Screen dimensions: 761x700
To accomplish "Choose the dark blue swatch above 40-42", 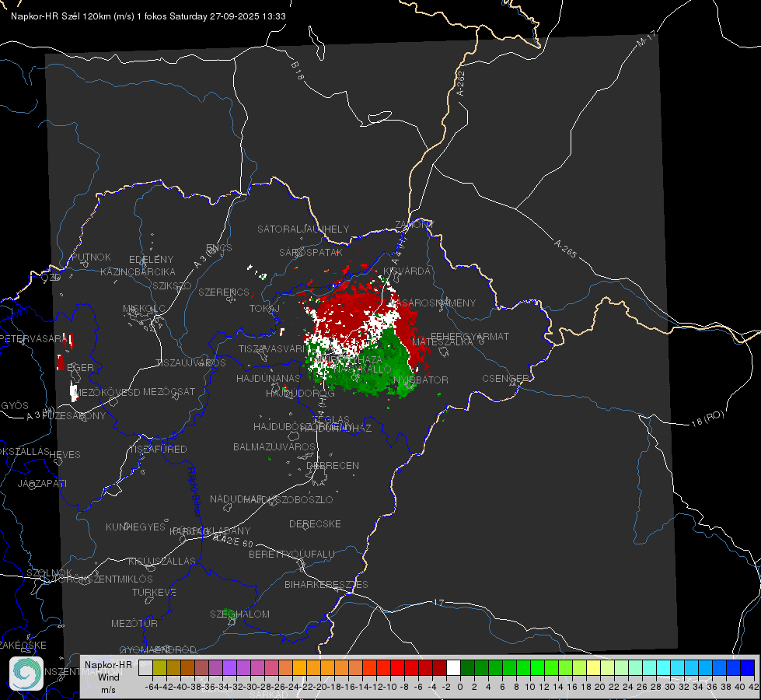I will [748, 667].
